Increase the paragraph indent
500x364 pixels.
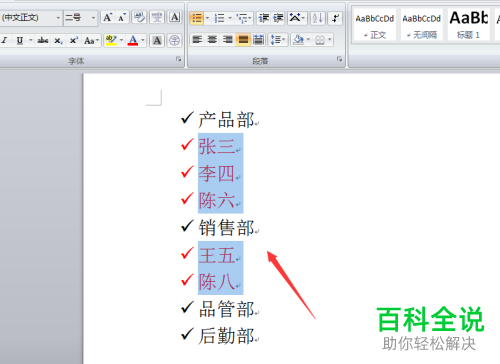click(x=278, y=18)
